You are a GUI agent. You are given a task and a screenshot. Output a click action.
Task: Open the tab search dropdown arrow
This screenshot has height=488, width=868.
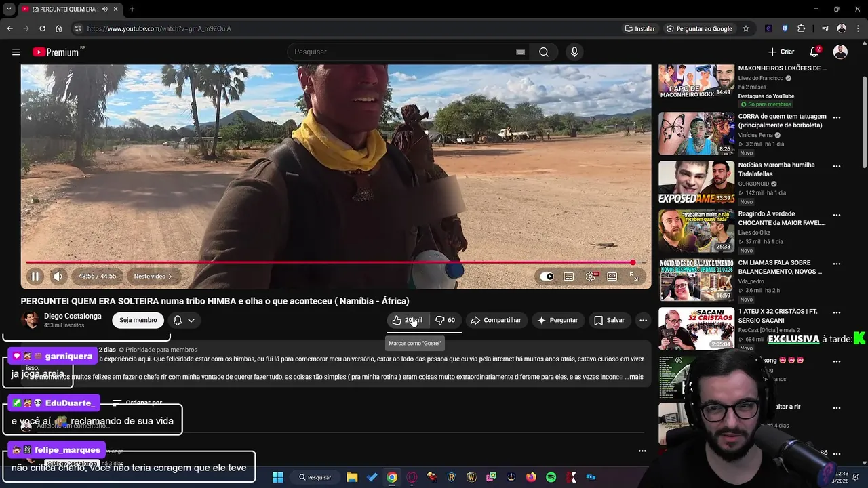(x=9, y=9)
